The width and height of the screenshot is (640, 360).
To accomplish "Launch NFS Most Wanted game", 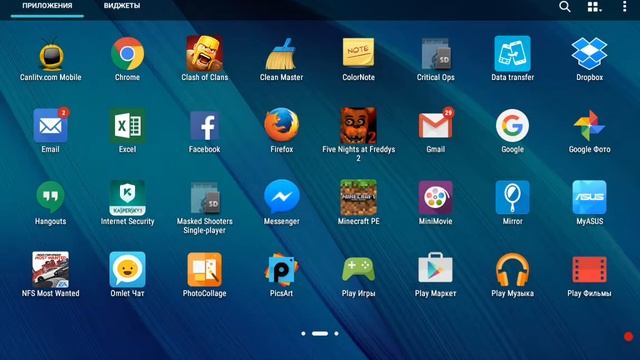I will (x=51, y=269).
